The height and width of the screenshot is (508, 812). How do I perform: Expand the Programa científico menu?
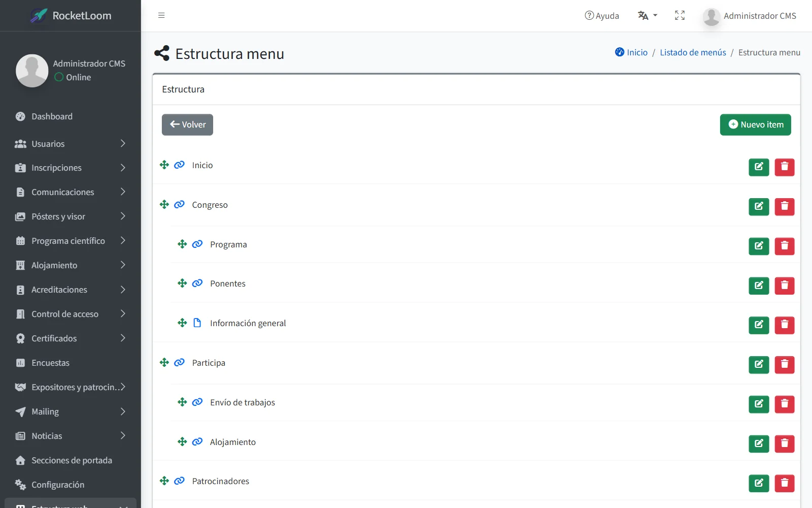(x=71, y=241)
